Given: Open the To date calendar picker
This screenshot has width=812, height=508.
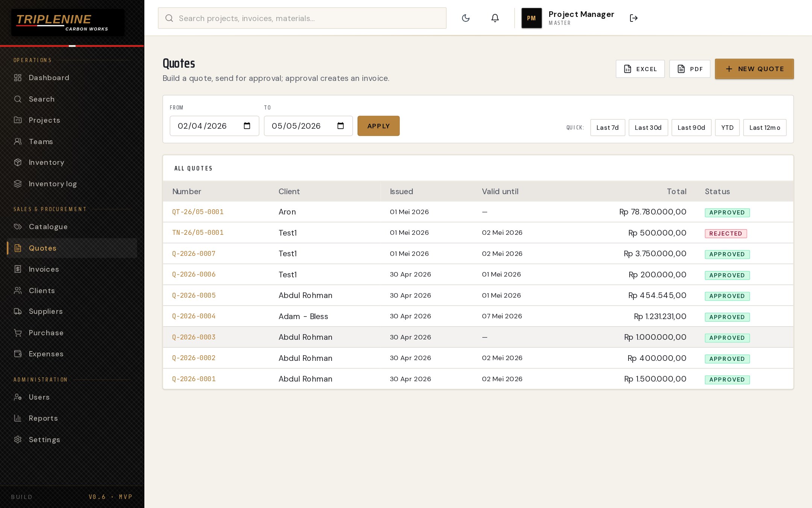Looking at the screenshot, I should tap(341, 126).
